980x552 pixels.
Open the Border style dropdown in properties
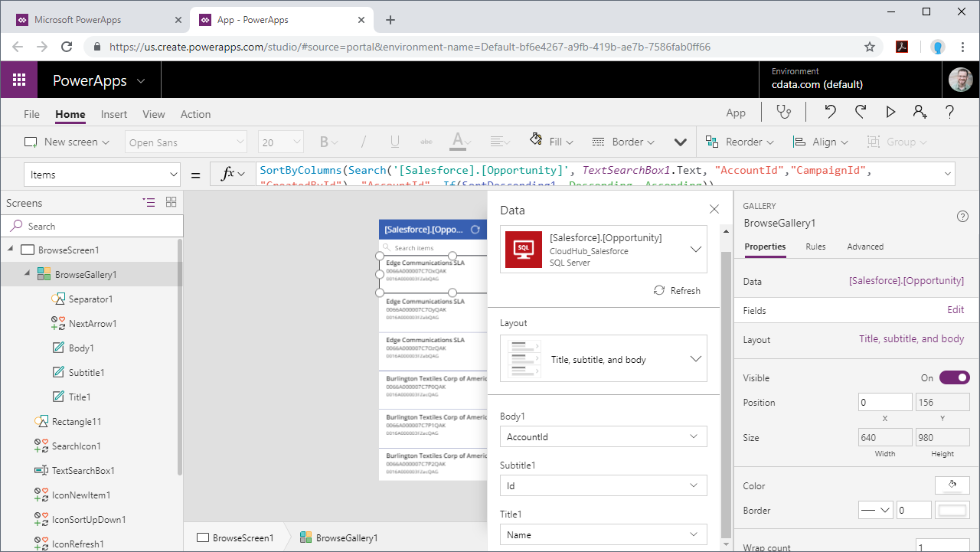(x=876, y=510)
